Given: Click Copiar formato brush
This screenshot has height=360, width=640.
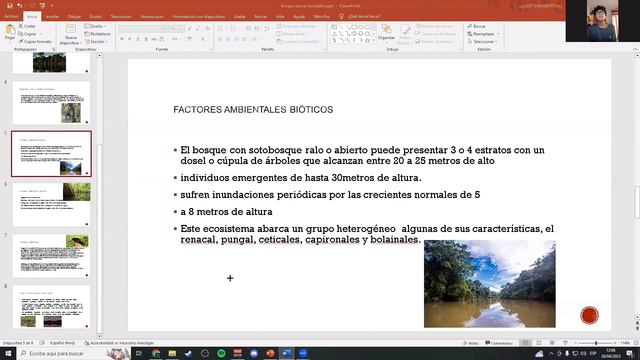Looking at the screenshot, I should click(35, 42).
